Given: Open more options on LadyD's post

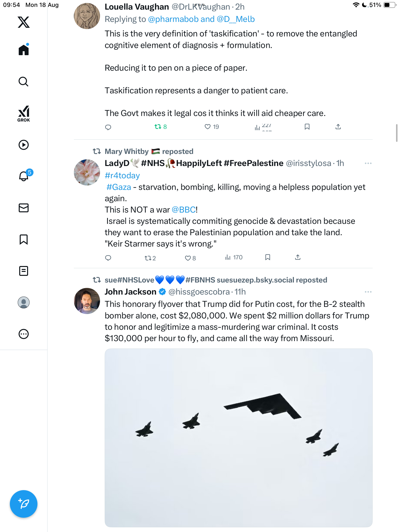Looking at the screenshot, I should tap(368, 163).
